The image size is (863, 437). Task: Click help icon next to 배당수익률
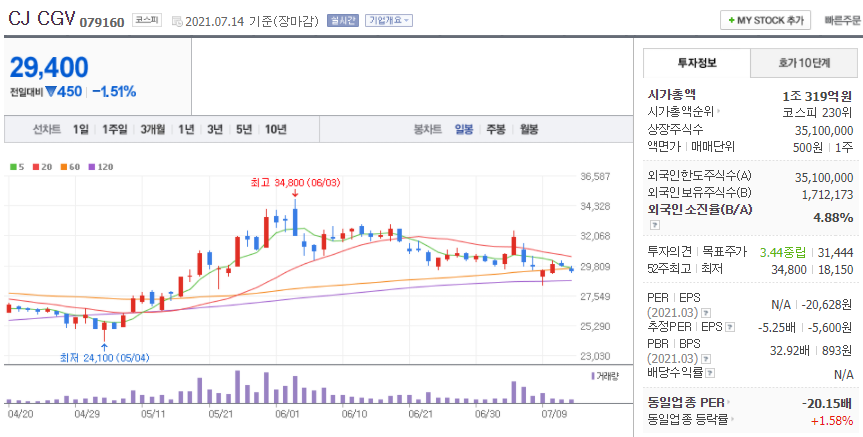click(710, 373)
